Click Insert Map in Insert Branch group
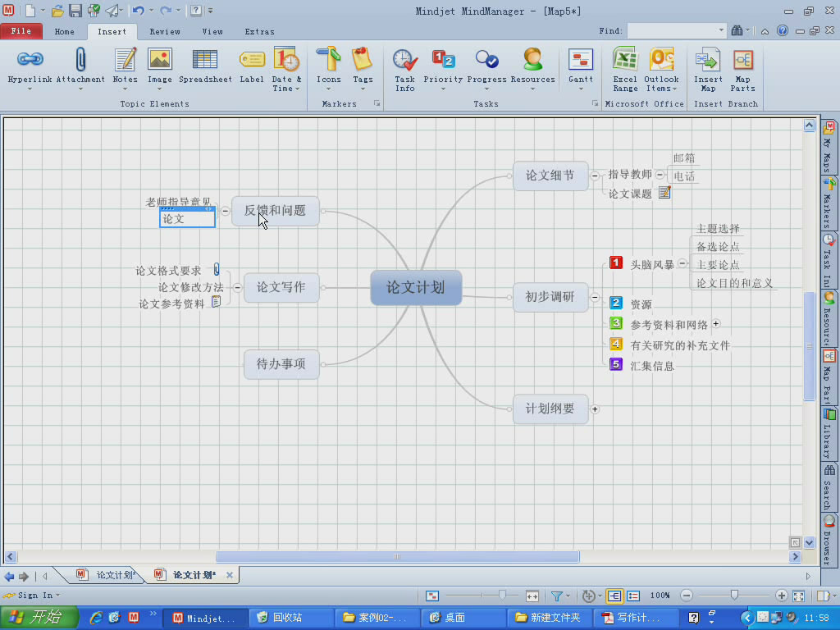 pyautogui.click(x=708, y=69)
